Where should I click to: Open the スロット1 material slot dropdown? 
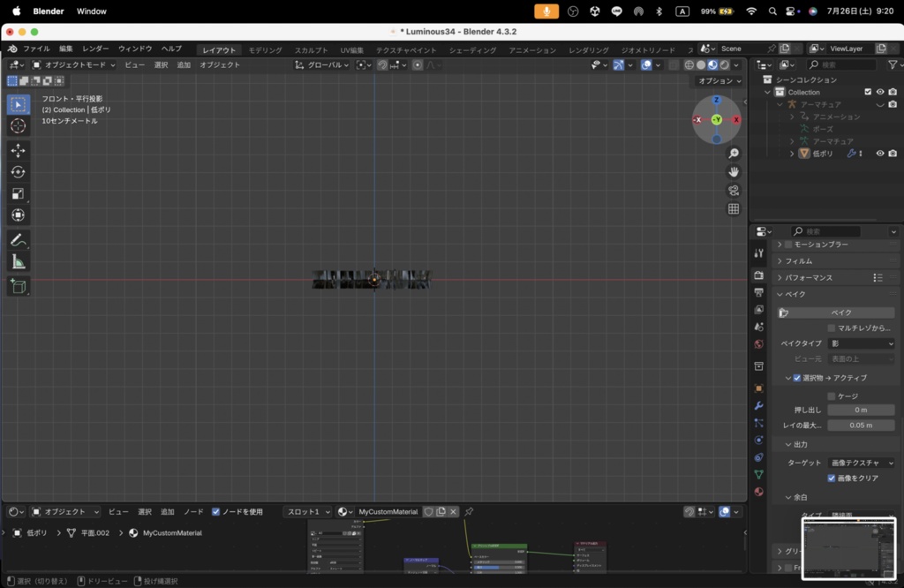tap(308, 511)
